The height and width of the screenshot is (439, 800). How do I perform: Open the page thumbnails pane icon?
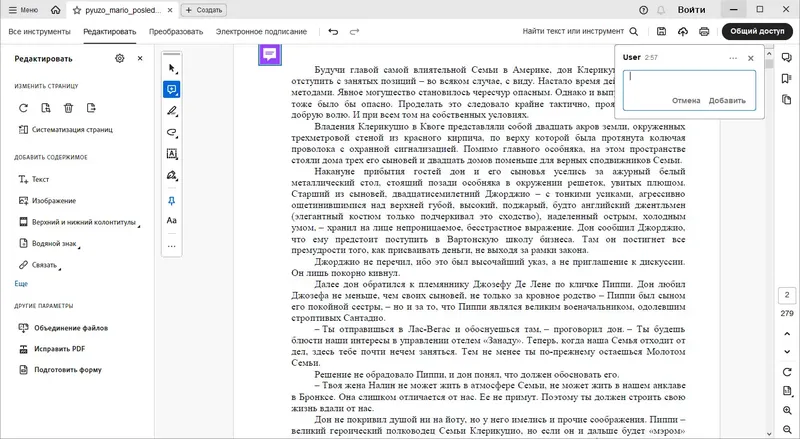click(787, 99)
